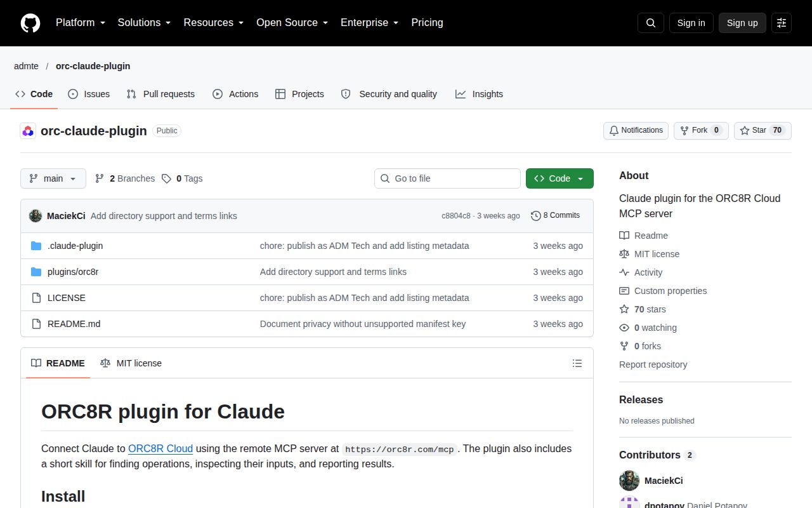The image size is (812, 508).
Task: Open the 0 Tags link
Action: pyautogui.click(x=182, y=178)
